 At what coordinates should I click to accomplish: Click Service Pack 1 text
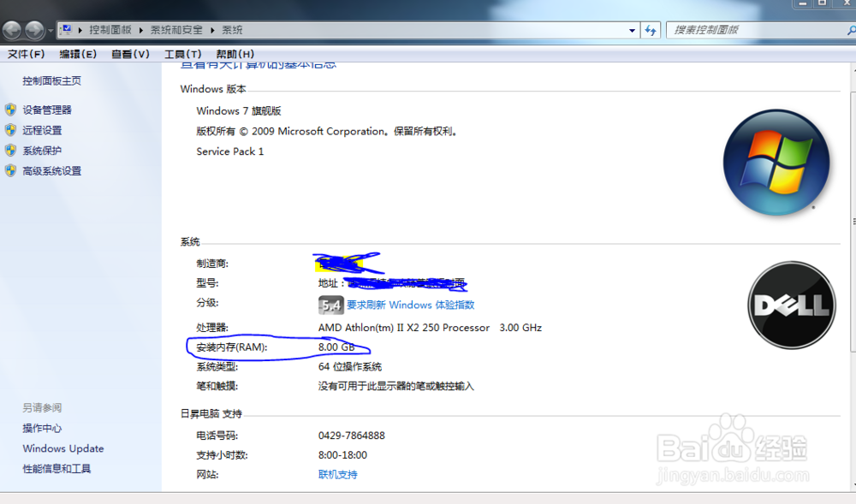[229, 151]
